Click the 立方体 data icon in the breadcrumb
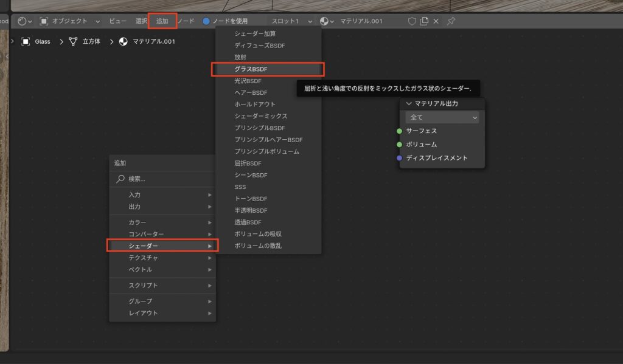 point(72,41)
